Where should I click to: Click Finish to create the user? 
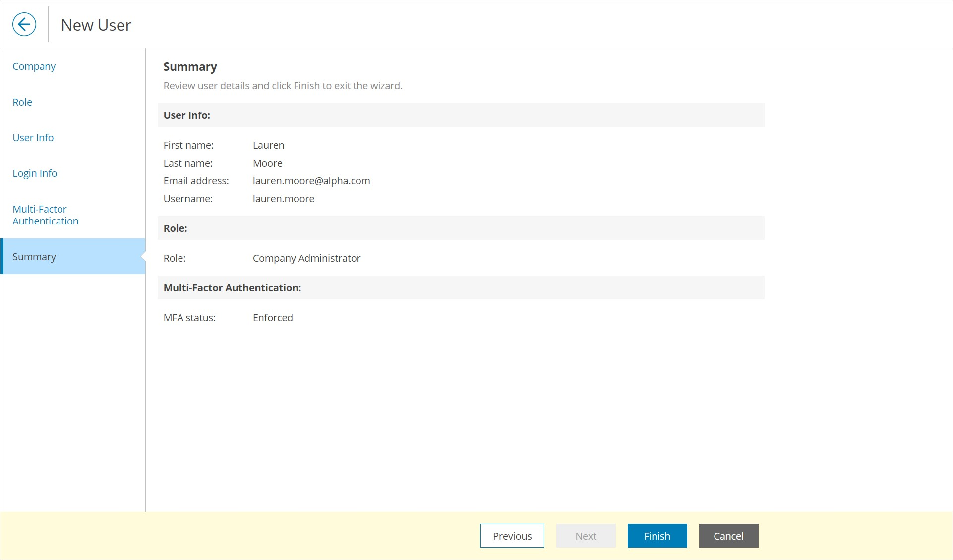tap(657, 536)
